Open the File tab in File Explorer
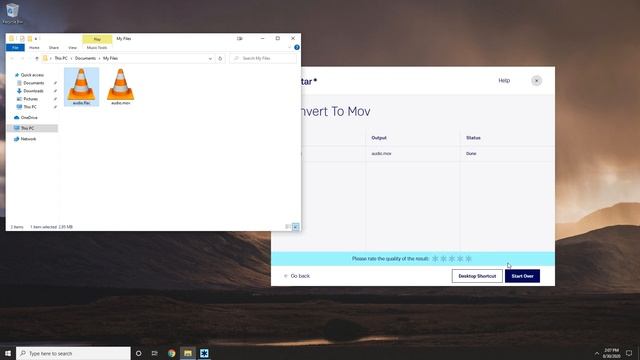This screenshot has width=640, height=360. (x=16, y=48)
